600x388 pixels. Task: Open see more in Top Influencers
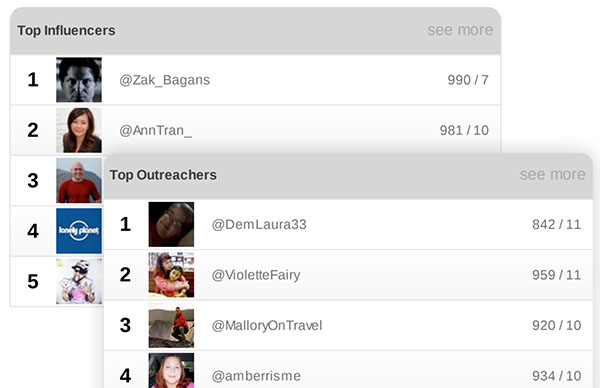(460, 30)
